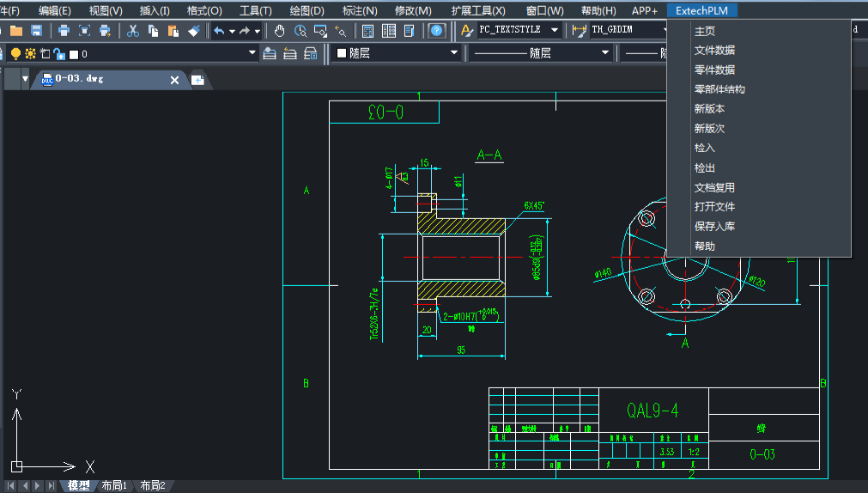Viewport: 868px width, 493px height.
Task: Click the white layer 0 color swatch
Action: point(74,54)
